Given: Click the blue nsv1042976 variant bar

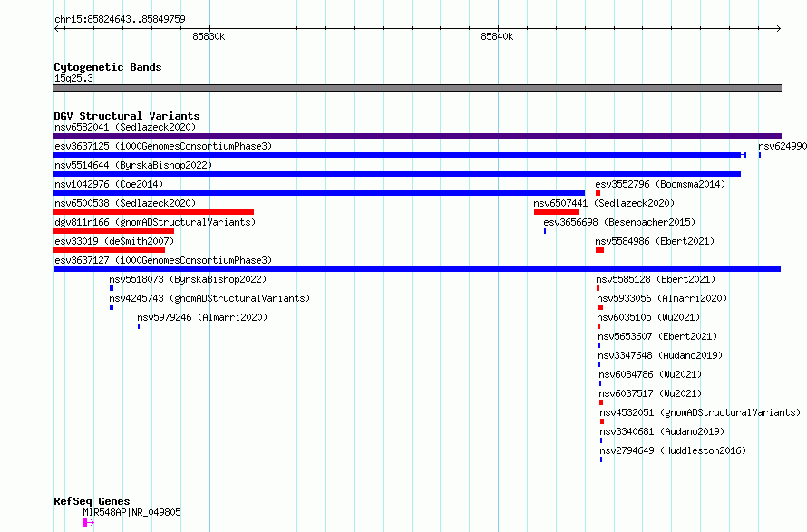Looking at the screenshot, I should pos(319,193).
